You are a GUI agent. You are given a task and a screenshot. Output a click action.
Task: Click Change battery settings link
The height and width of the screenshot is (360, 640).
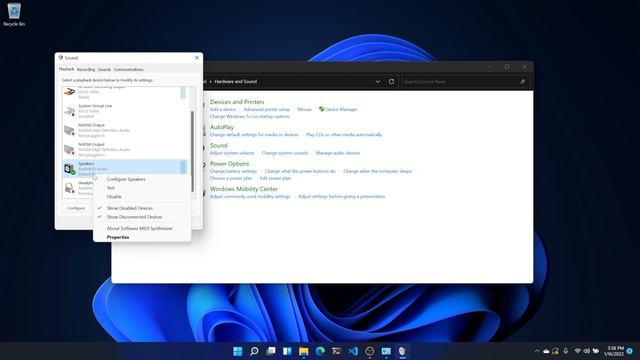pyautogui.click(x=233, y=171)
